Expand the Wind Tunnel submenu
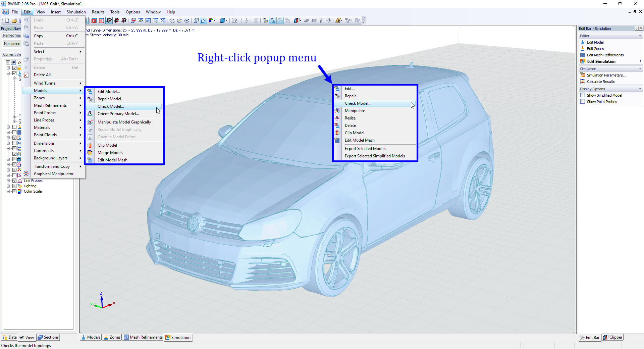The width and height of the screenshot is (644, 349). tap(45, 83)
